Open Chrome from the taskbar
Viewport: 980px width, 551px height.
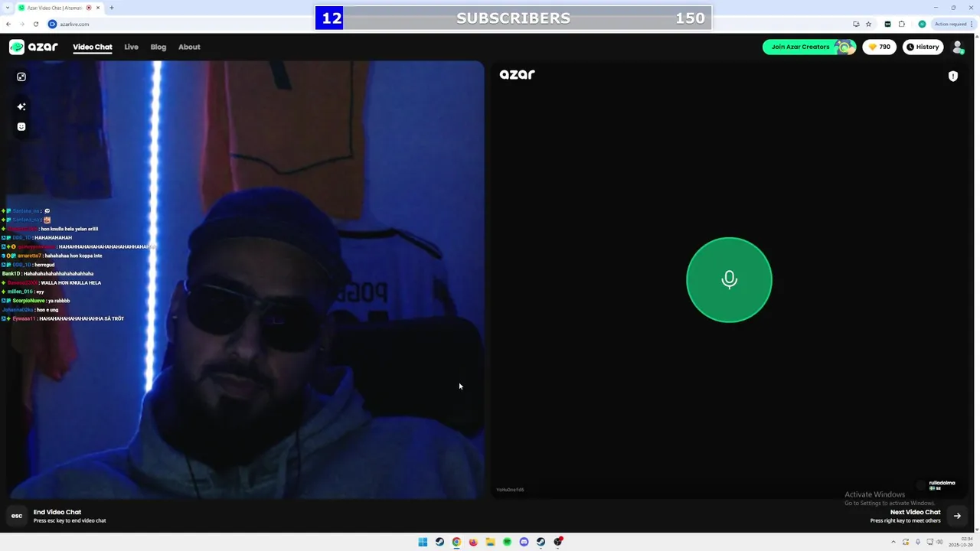(x=456, y=542)
